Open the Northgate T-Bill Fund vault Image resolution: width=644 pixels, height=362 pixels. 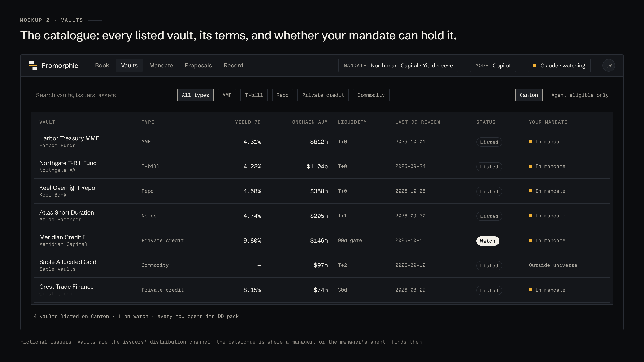(x=322, y=166)
